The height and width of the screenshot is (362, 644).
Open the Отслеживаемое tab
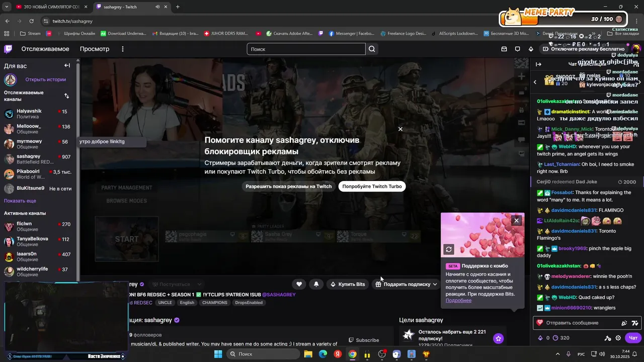coord(45,49)
